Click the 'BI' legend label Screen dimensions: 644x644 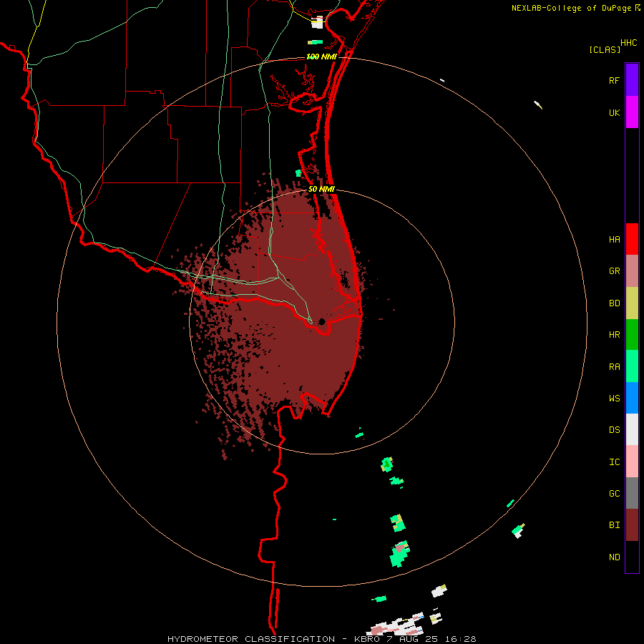pos(614,525)
